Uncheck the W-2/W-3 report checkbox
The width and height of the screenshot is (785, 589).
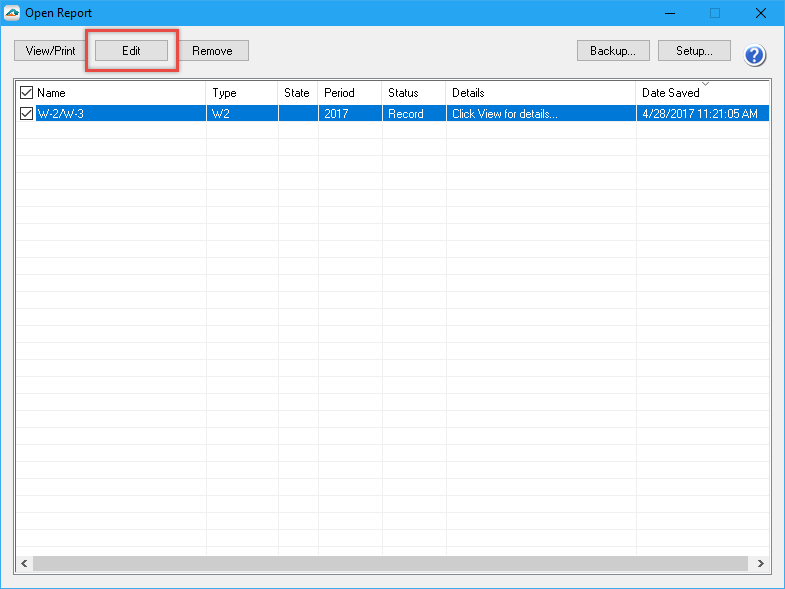point(26,114)
